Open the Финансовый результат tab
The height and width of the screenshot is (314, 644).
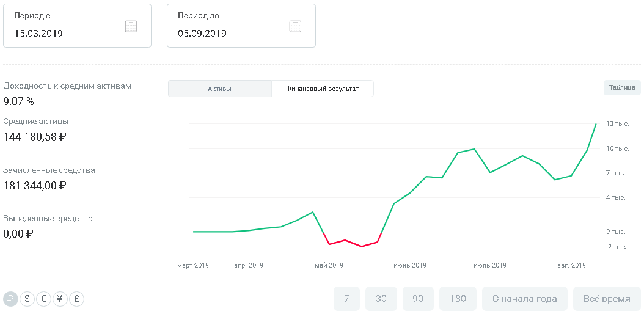(323, 89)
